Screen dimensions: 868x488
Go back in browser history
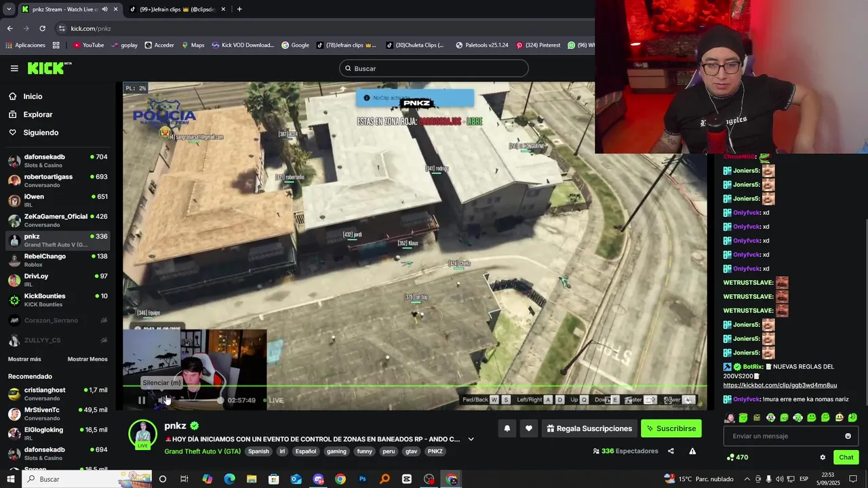9,28
